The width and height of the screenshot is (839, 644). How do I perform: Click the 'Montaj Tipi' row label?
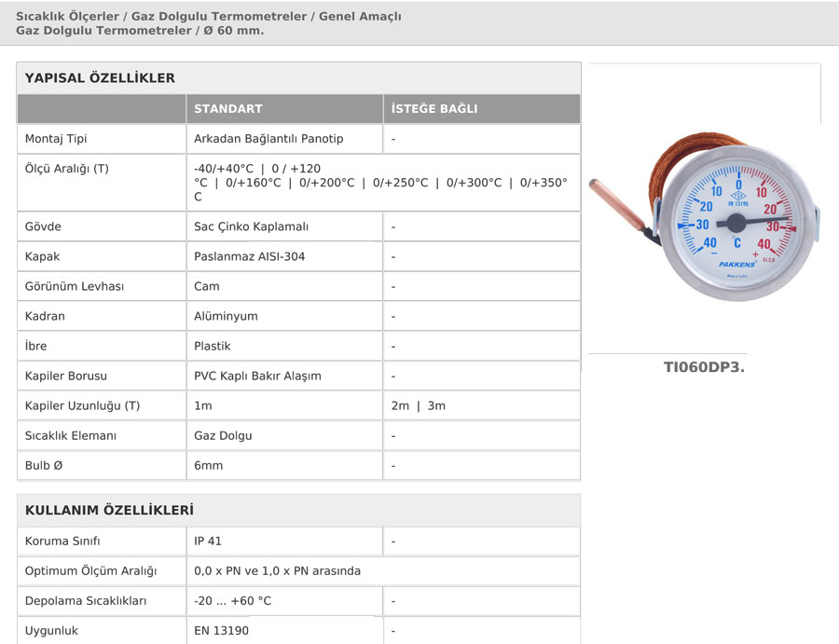(x=56, y=139)
